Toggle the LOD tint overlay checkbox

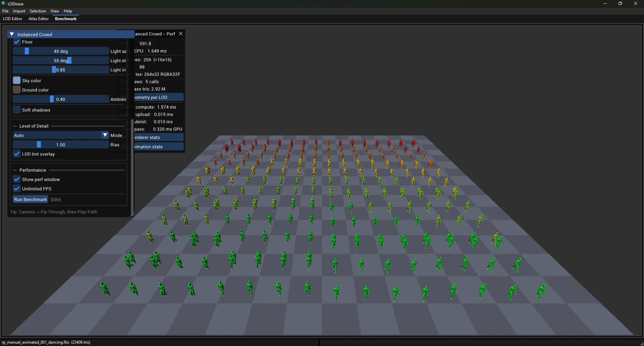coord(17,154)
